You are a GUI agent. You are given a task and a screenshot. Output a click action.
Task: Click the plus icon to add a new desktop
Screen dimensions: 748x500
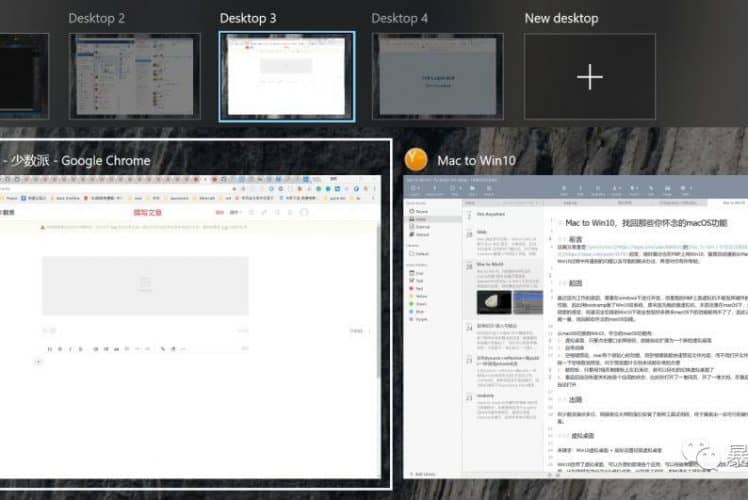point(590,76)
